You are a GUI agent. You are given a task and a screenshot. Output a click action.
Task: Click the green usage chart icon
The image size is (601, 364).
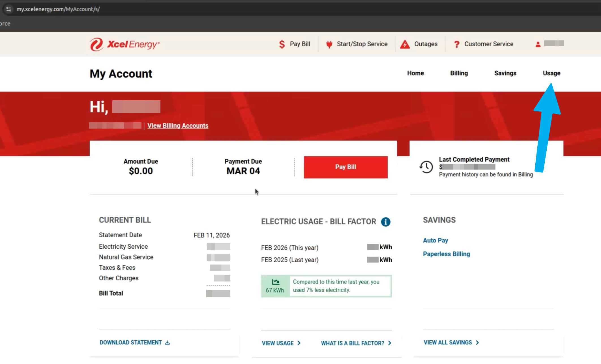pyautogui.click(x=276, y=282)
